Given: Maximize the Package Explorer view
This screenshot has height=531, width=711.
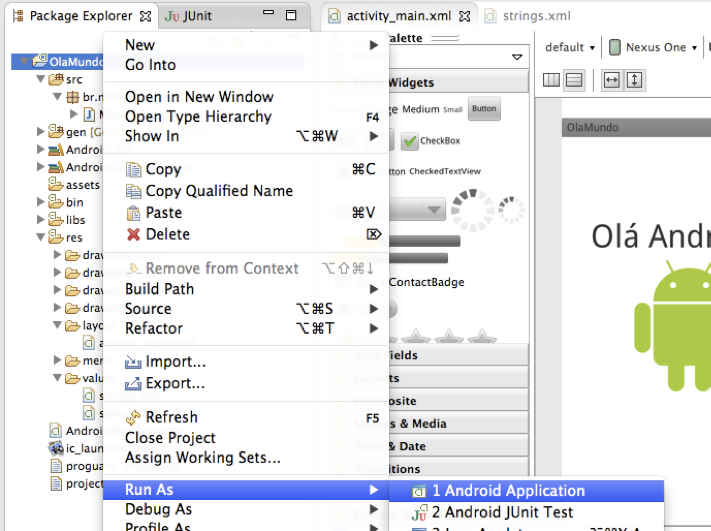Looking at the screenshot, I should pos(291,15).
